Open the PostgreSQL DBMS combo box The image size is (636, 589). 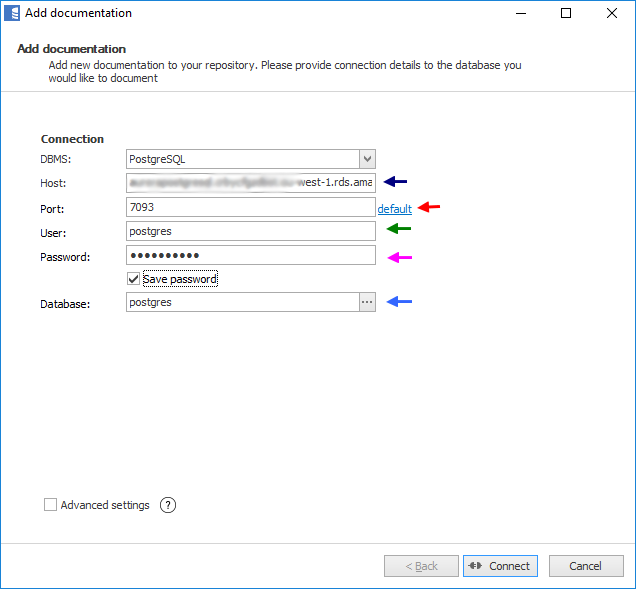[242, 158]
